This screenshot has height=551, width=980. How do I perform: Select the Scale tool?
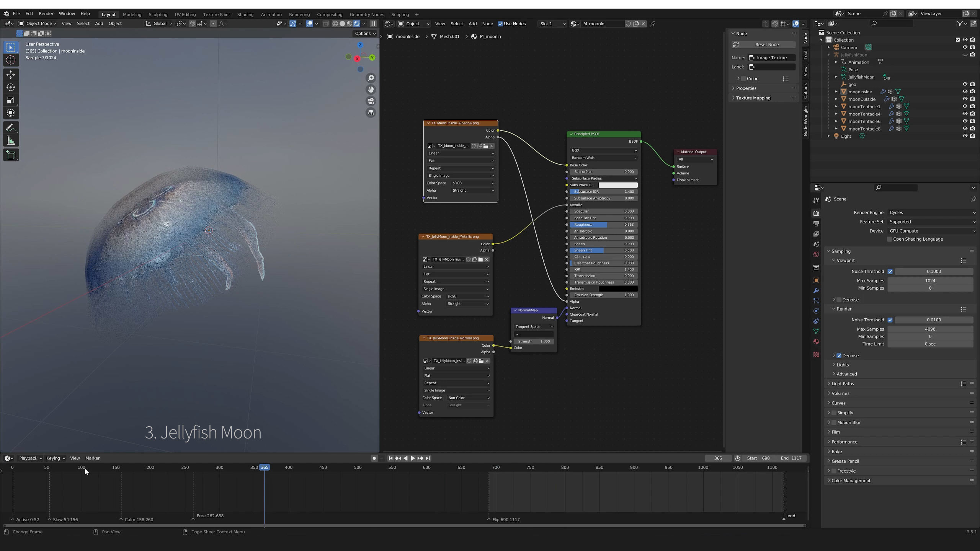(x=11, y=100)
